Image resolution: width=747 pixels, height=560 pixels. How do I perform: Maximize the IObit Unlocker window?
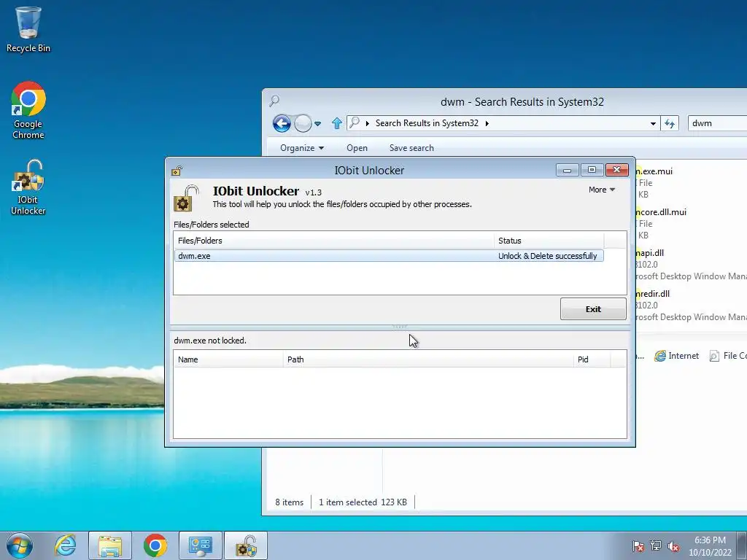[592, 170]
